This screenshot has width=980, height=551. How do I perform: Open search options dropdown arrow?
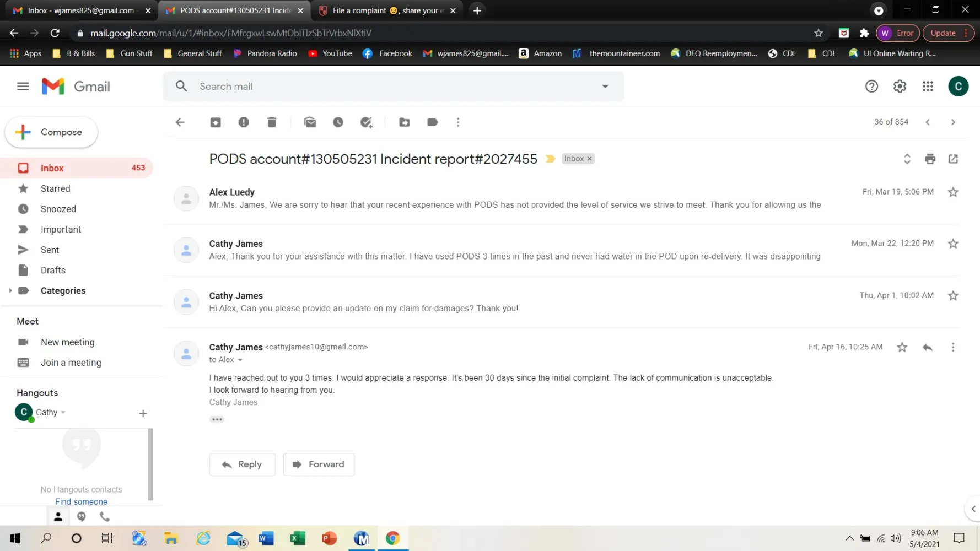(605, 87)
